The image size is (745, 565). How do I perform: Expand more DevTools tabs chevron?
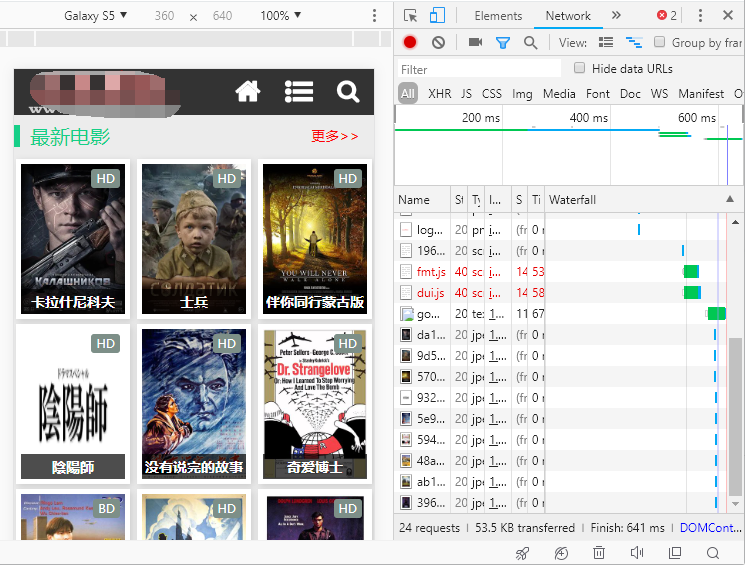click(x=616, y=15)
